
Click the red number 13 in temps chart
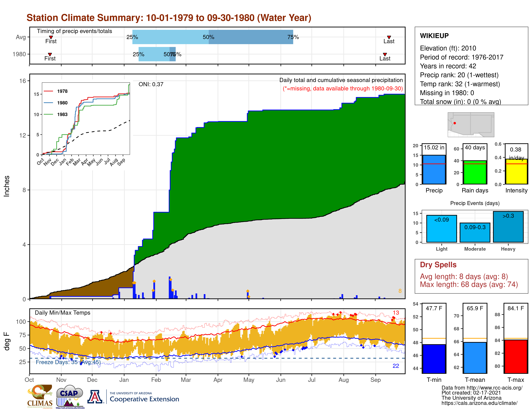(396, 313)
